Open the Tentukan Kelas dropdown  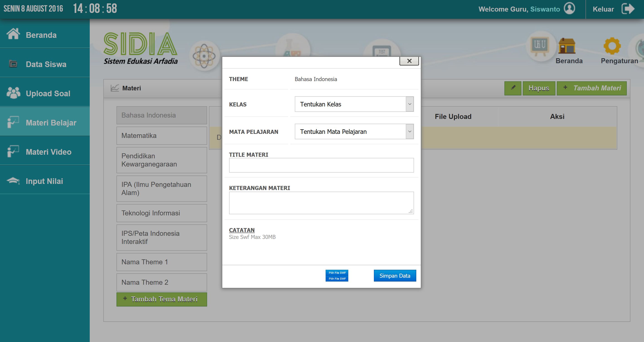click(x=354, y=104)
